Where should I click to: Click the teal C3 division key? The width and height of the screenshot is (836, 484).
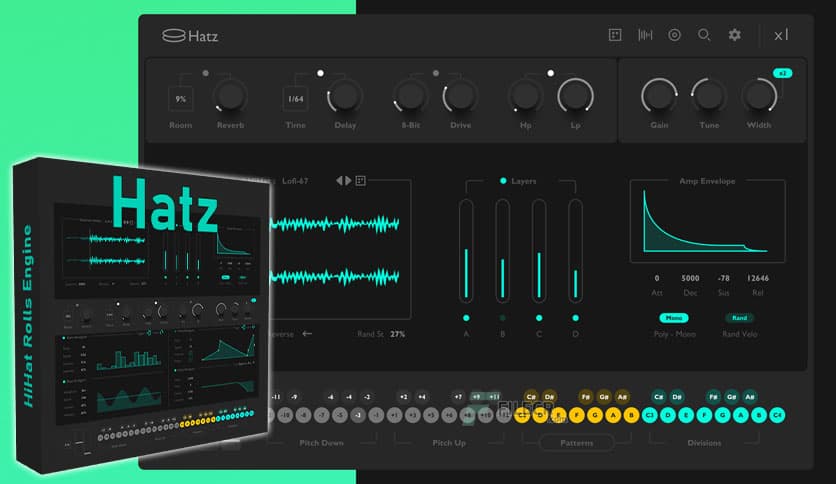649,415
